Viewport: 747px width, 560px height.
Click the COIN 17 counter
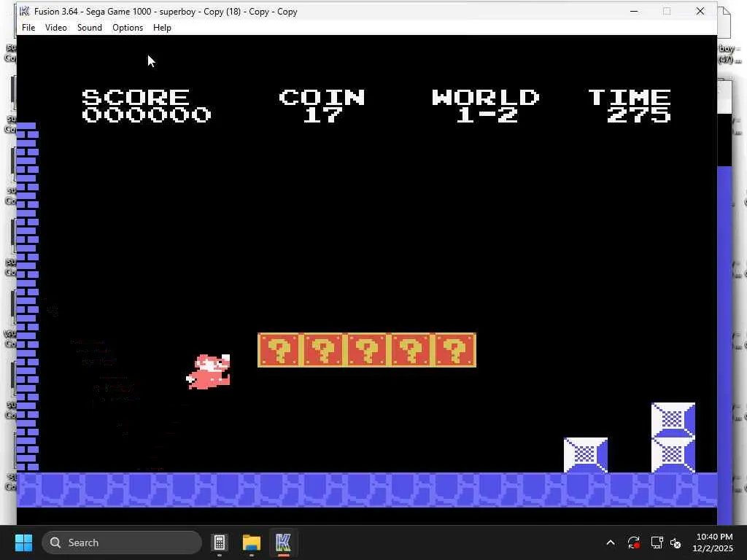point(322,106)
